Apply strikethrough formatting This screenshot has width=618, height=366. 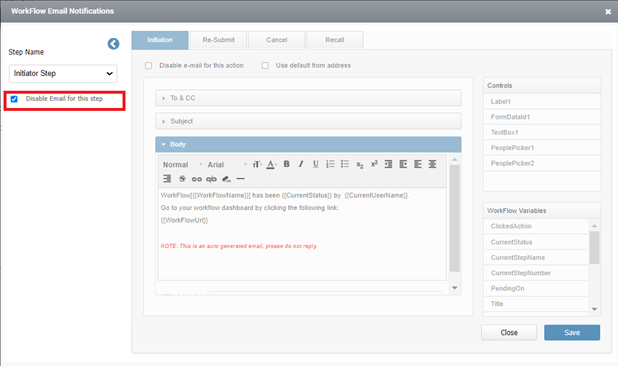tap(182, 179)
